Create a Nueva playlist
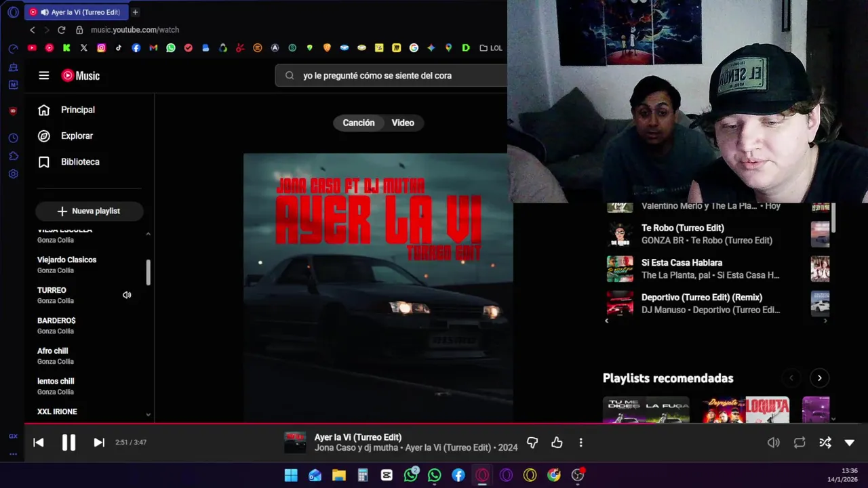 click(89, 211)
